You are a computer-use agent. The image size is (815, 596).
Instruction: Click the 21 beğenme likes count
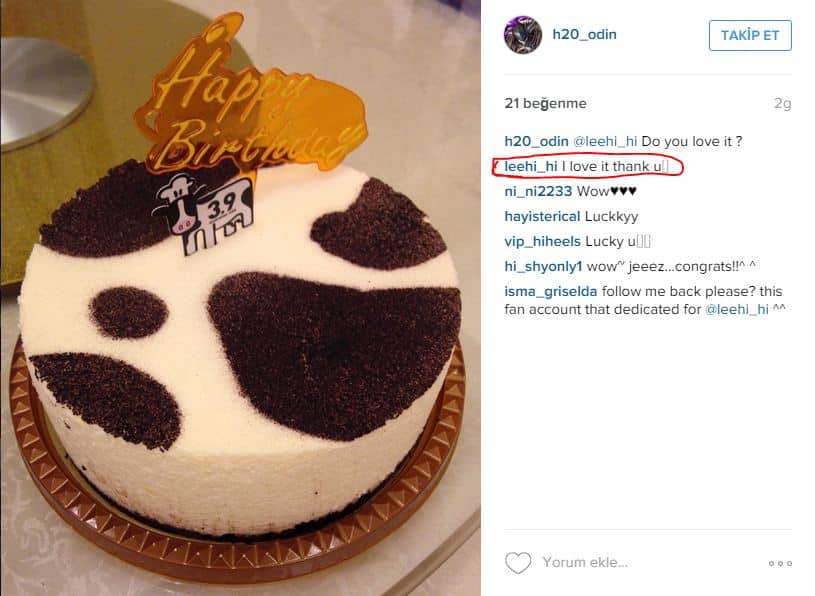[545, 103]
